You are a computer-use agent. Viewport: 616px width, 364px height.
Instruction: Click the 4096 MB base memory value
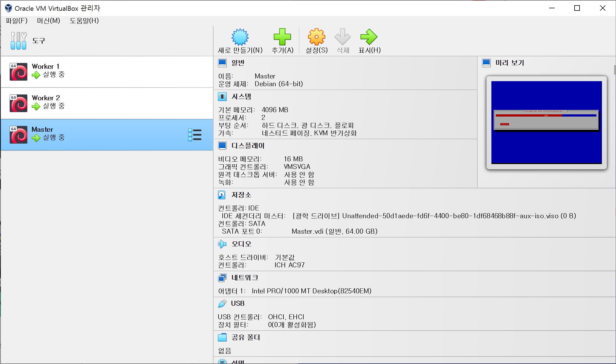tap(275, 110)
